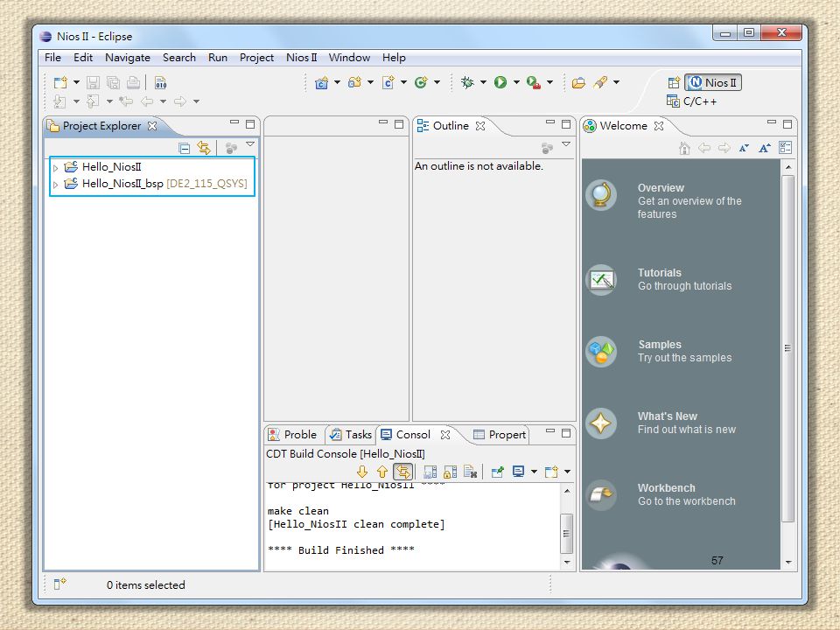Close the Welcome tab
The width and height of the screenshot is (840, 630).
coord(659,126)
